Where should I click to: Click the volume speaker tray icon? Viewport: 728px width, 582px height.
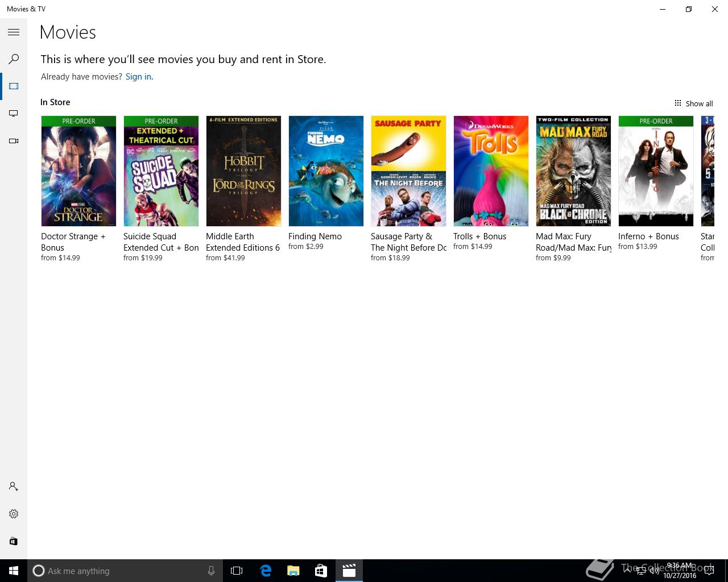(x=655, y=571)
